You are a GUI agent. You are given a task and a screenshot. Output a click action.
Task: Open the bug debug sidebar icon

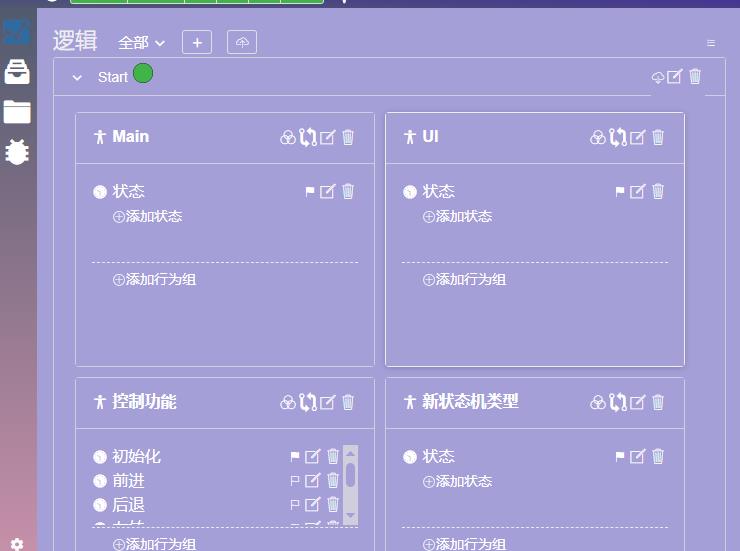pyautogui.click(x=17, y=152)
